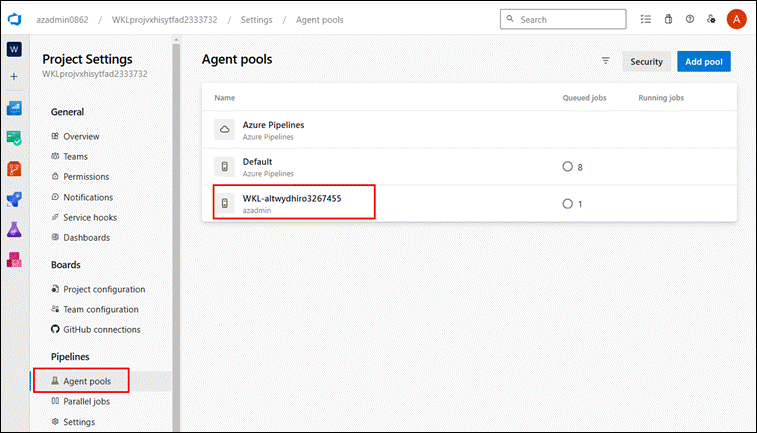757x433 pixels.
Task: Open the Boards hub icon in sidebar
Action: [14, 138]
